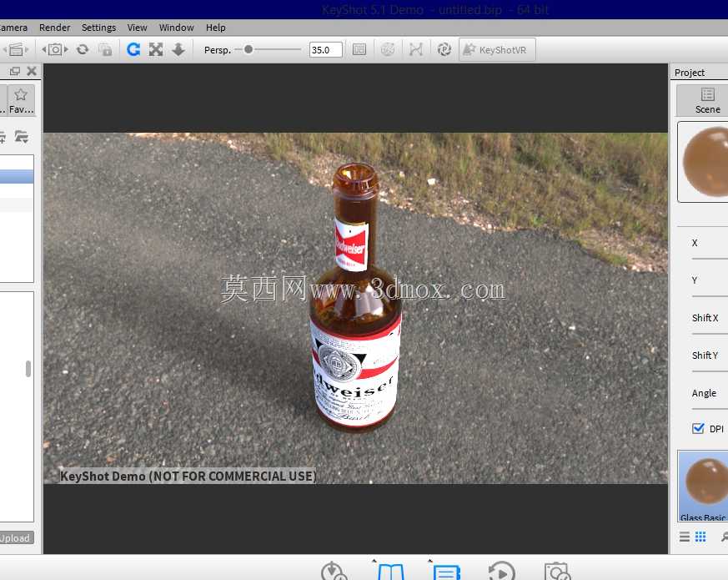Select the pan camera four-arrows tool
The width and height of the screenshot is (728, 580).
coord(156,49)
